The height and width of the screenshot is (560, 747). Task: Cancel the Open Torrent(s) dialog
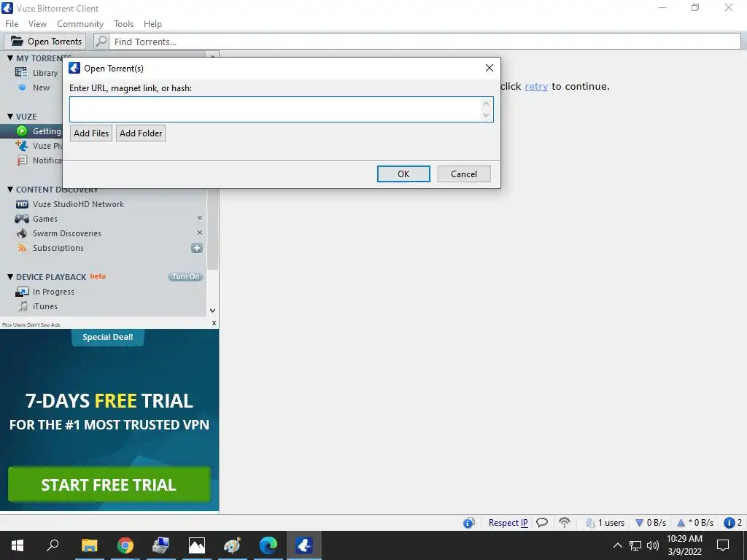(x=464, y=174)
